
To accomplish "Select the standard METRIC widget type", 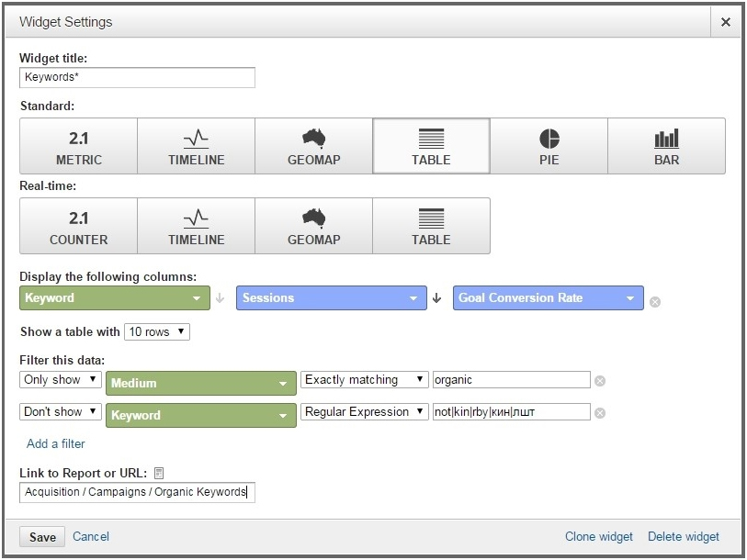I will (79, 146).
